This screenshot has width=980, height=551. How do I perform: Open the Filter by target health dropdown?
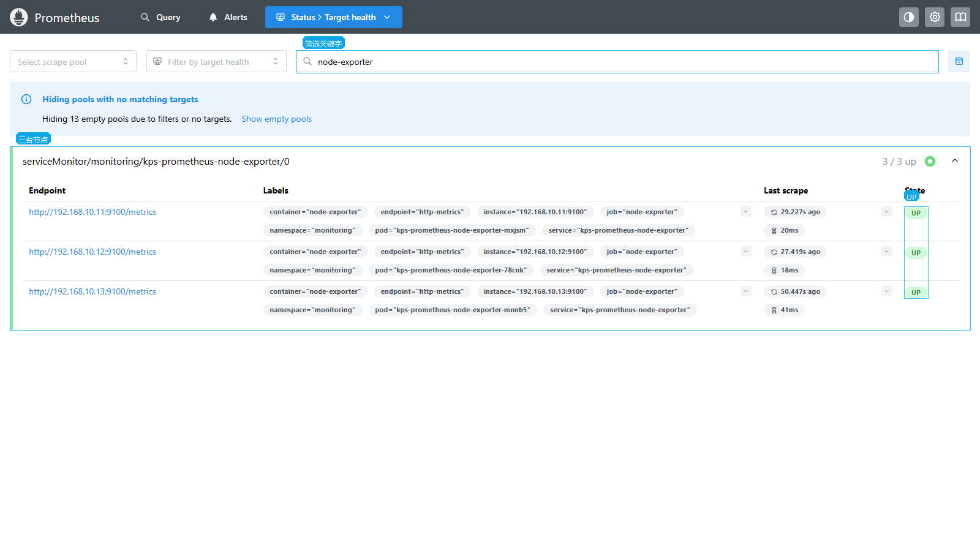coord(216,61)
